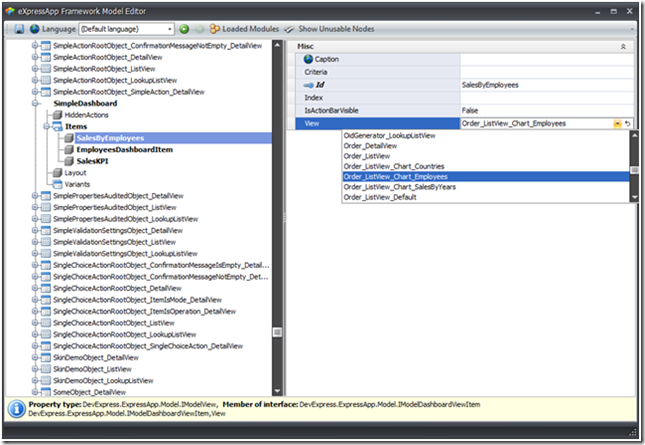The image size is (645, 445).
Task: Click the Layout node icon
Action: 58,173
